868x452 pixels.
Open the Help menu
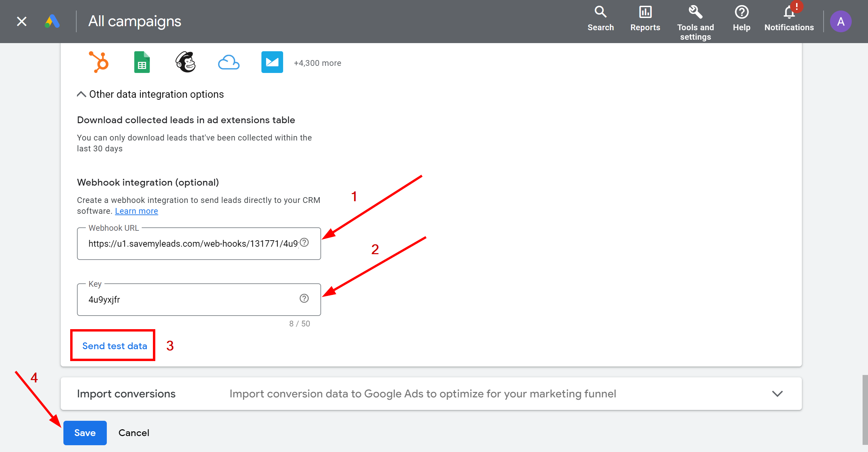[x=742, y=19]
